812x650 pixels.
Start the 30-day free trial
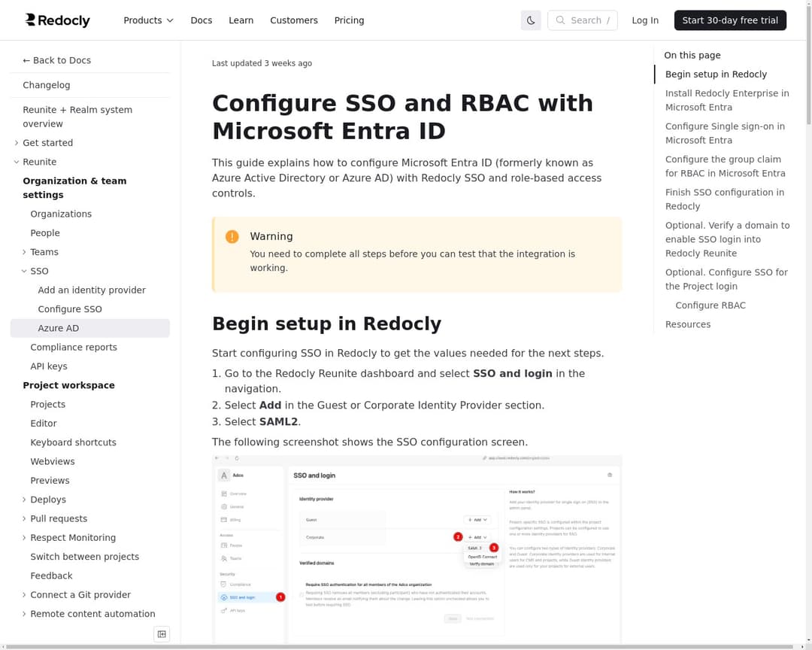[729, 20]
